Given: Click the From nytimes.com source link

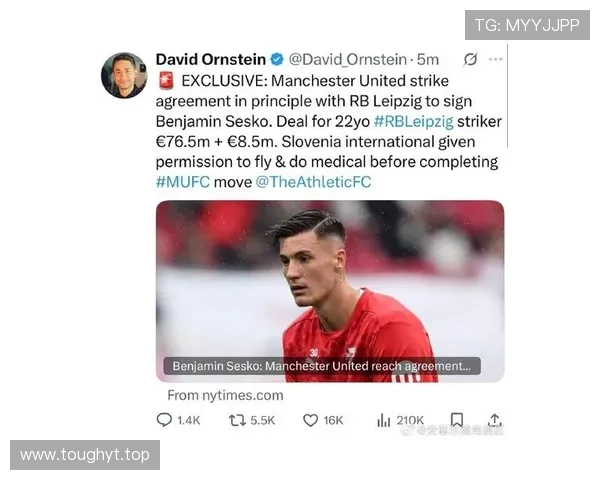Looking at the screenshot, I should [x=225, y=395].
